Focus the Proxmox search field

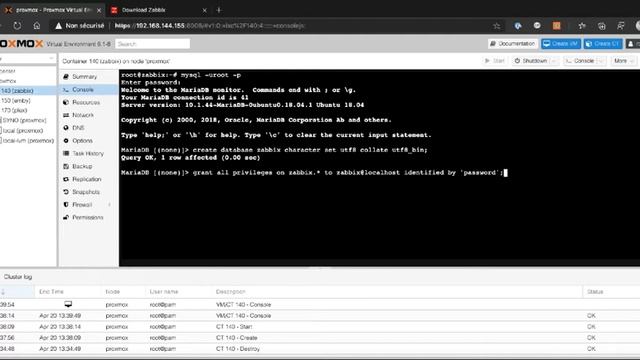pyautogui.click(x=152, y=44)
